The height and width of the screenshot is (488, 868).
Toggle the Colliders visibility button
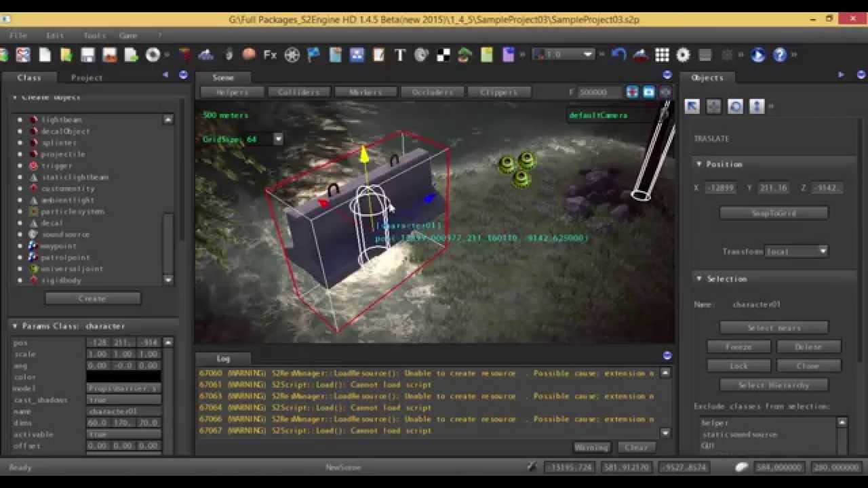[299, 92]
